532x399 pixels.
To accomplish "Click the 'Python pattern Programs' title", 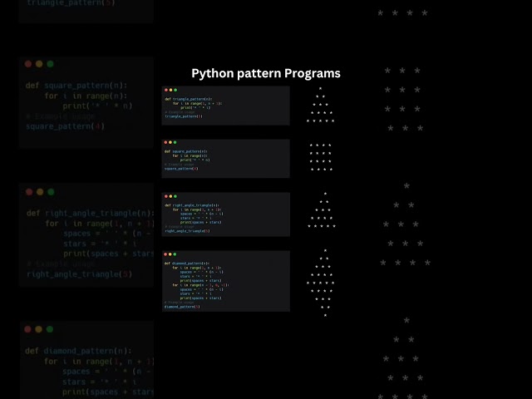I will (x=266, y=73).
